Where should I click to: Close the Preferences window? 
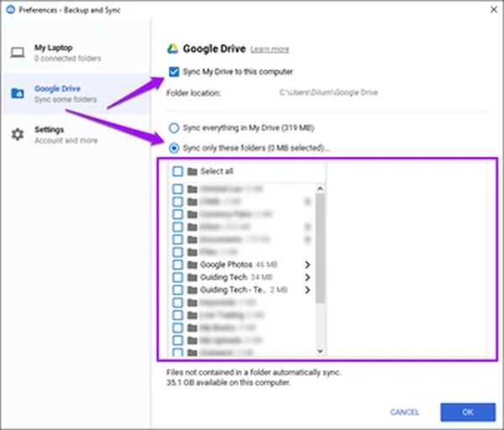pyautogui.click(x=494, y=9)
